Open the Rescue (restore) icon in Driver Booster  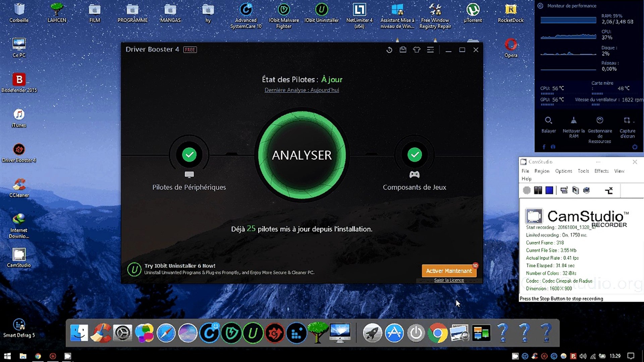pyautogui.click(x=389, y=50)
